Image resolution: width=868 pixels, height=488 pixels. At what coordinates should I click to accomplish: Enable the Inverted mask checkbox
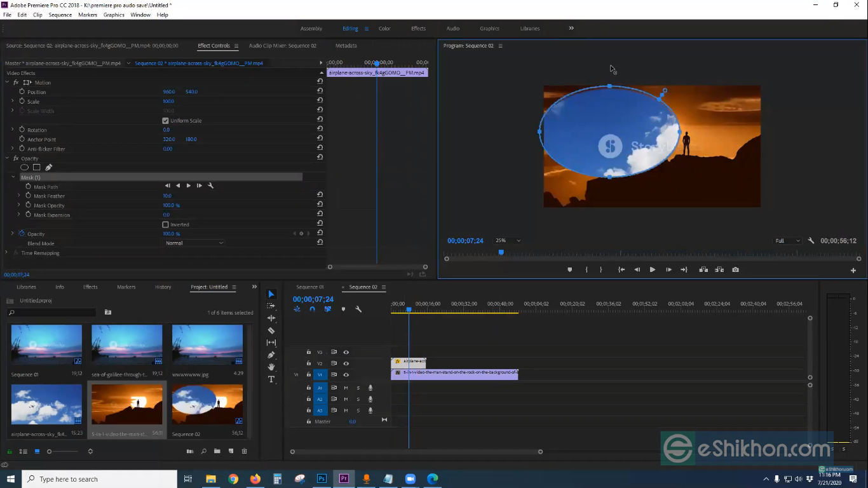165,224
